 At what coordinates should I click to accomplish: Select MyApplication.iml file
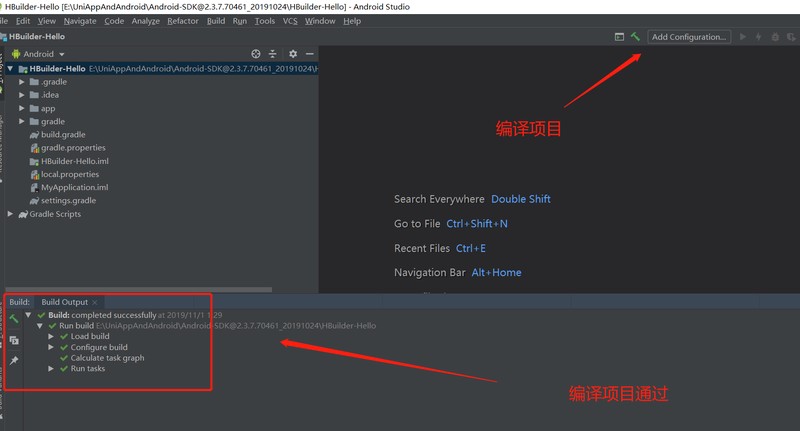point(74,188)
